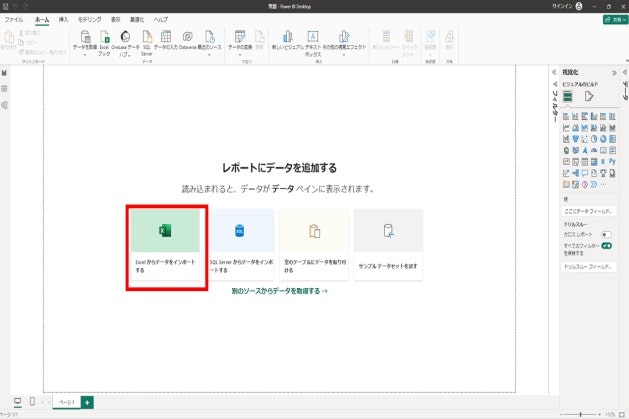Click the Add data fields here box
Screen dimensions: 629x419
point(588,211)
